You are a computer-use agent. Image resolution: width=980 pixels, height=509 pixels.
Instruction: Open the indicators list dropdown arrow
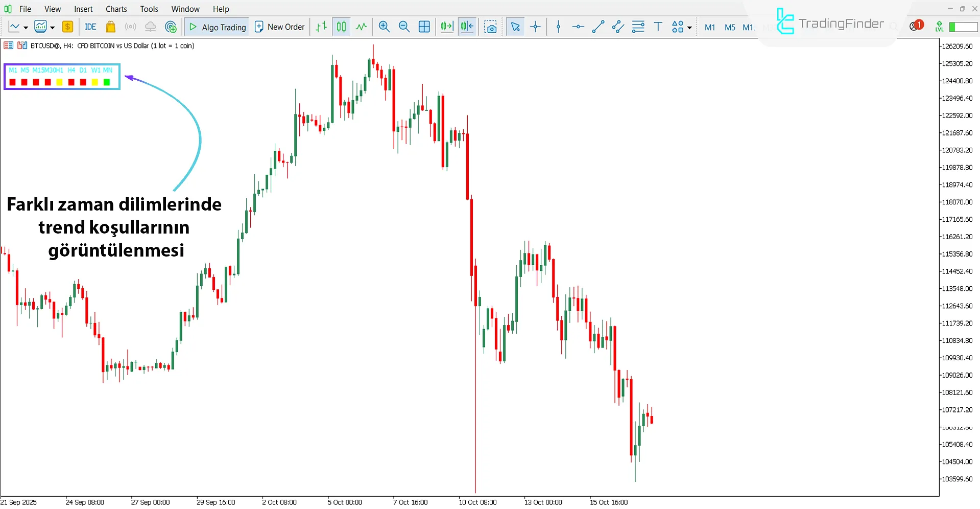[x=52, y=28]
